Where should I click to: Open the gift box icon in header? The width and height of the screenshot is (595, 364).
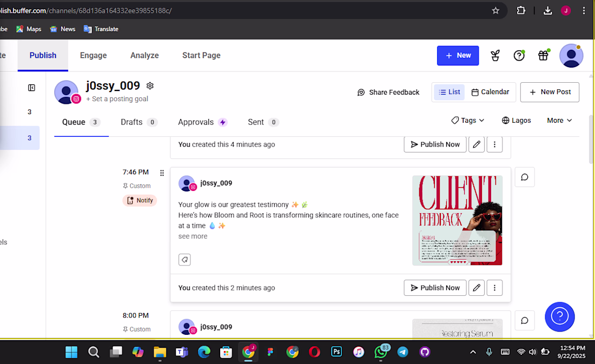pyautogui.click(x=544, y=56)
